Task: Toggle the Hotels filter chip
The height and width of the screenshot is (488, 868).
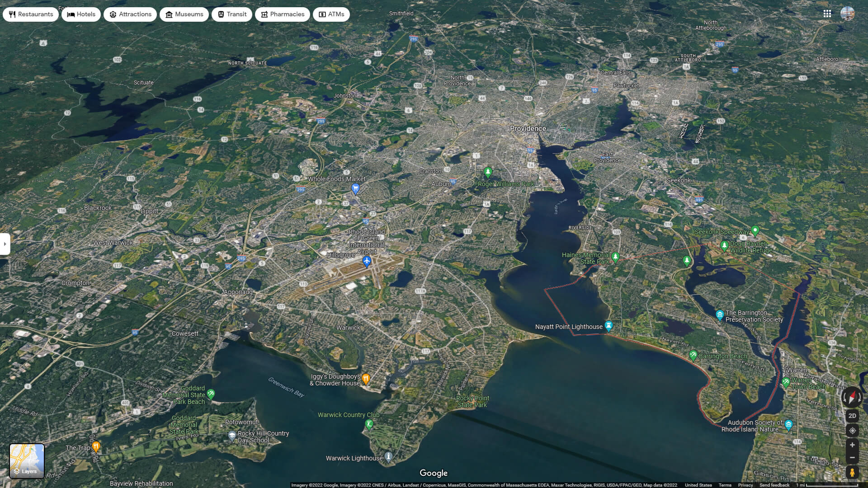Action: pos(81,14)
